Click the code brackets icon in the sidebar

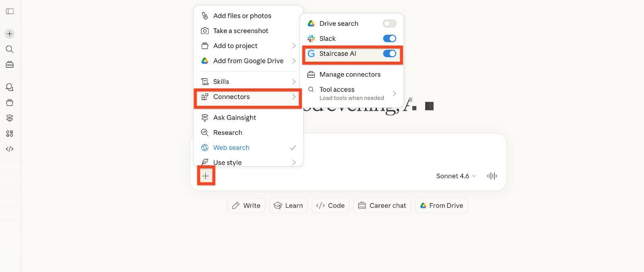coord(10,149)
